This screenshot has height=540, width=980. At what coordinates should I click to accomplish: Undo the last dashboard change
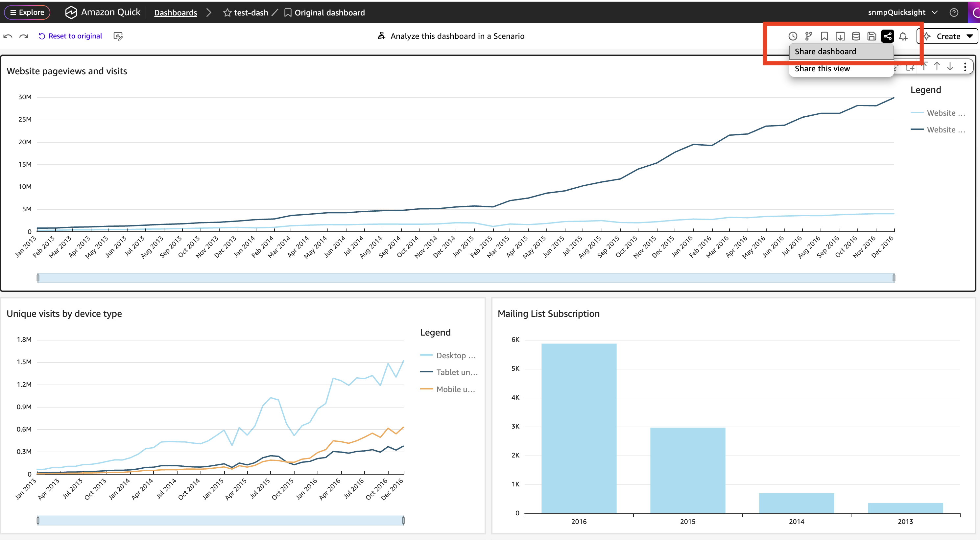click(8, 36)
